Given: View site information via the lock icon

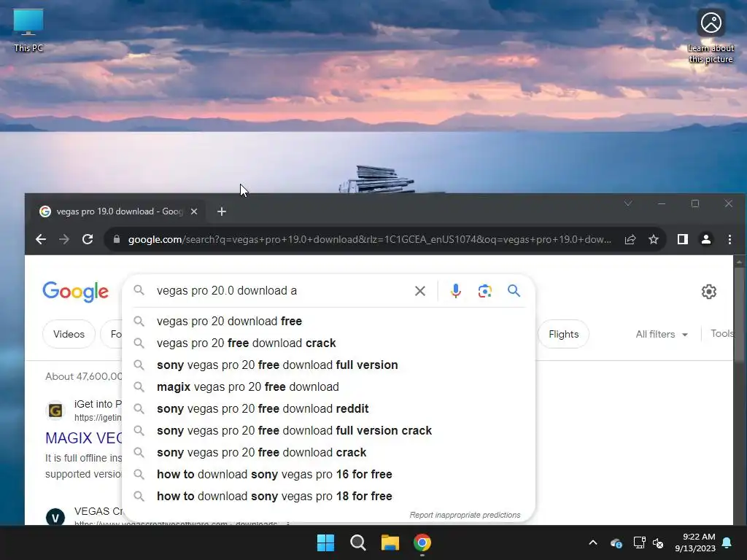Looking at the screenshot, I should [x=117, y=239].
